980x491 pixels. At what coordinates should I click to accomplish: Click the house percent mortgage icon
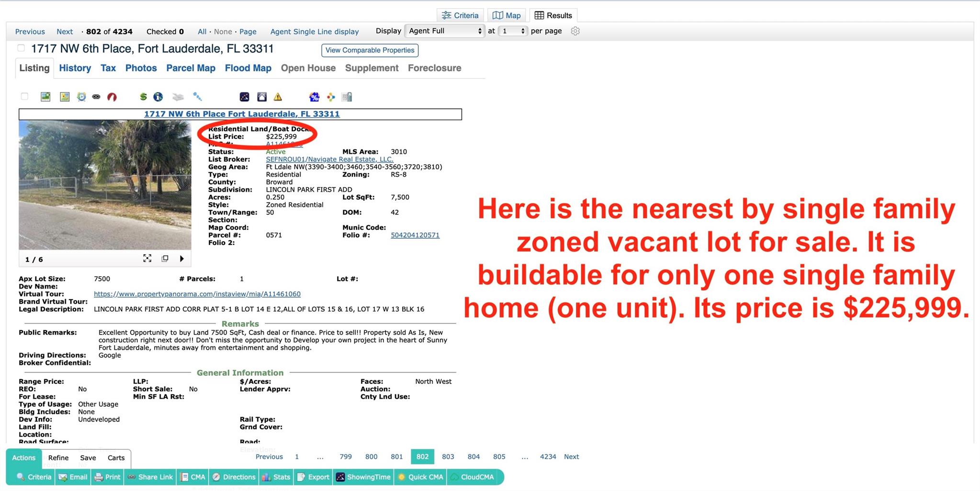pyautogui.click(x=314, y=97)
